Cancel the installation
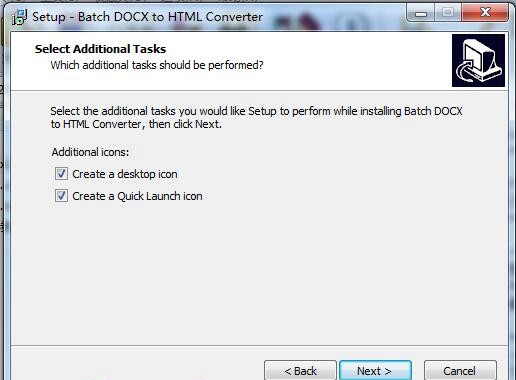The height and width of the screenshot is (380, 516). [460, 370]
